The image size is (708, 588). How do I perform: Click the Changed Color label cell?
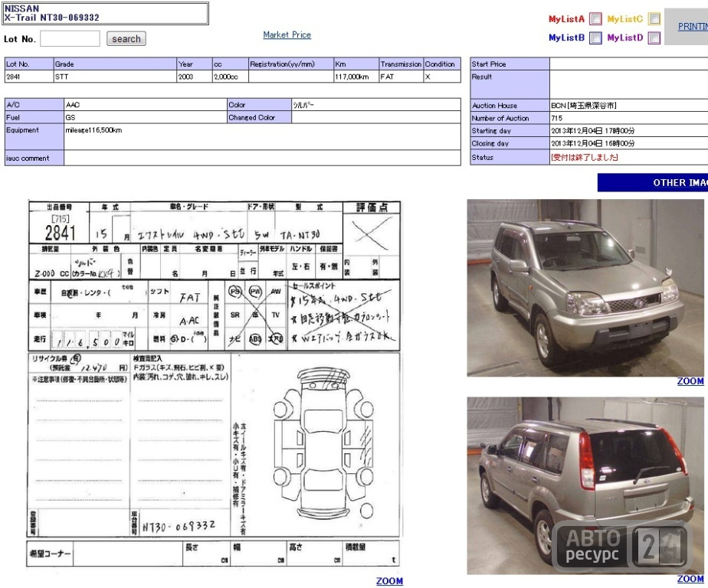(260, 117)
